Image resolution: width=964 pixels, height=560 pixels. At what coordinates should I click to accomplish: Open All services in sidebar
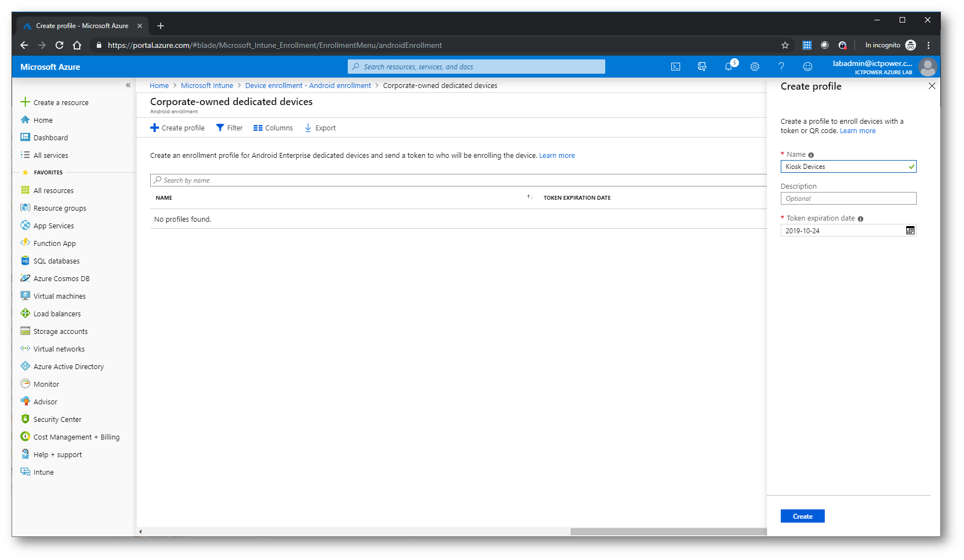pos(44,155)
